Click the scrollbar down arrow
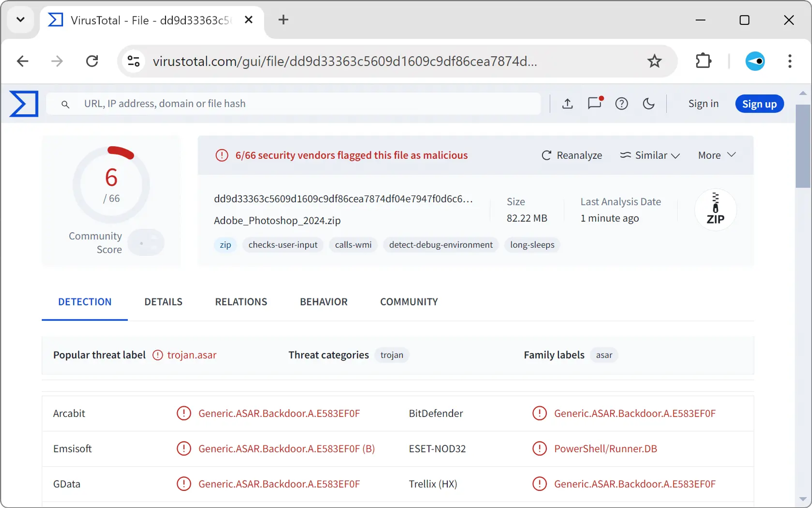The image size is (812, 508). pos(803,499)
